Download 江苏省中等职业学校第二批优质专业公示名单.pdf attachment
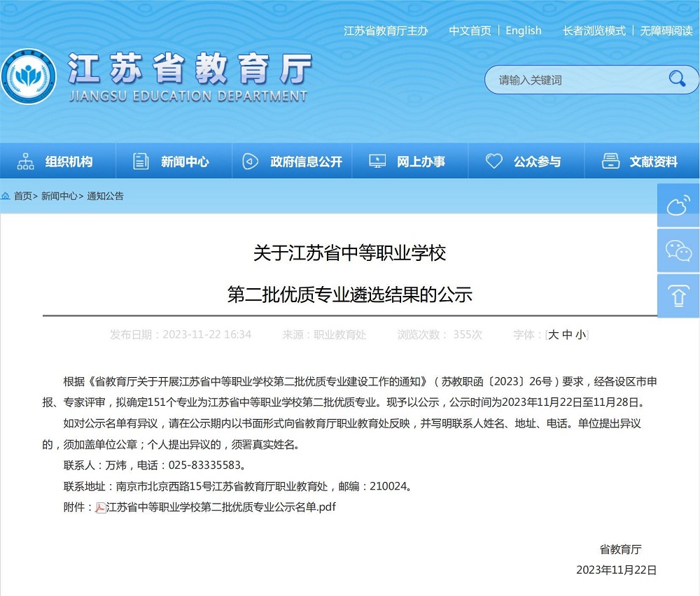Image resolution: width=700 pixels, height=596 pixels. click(x=220, y=507)
